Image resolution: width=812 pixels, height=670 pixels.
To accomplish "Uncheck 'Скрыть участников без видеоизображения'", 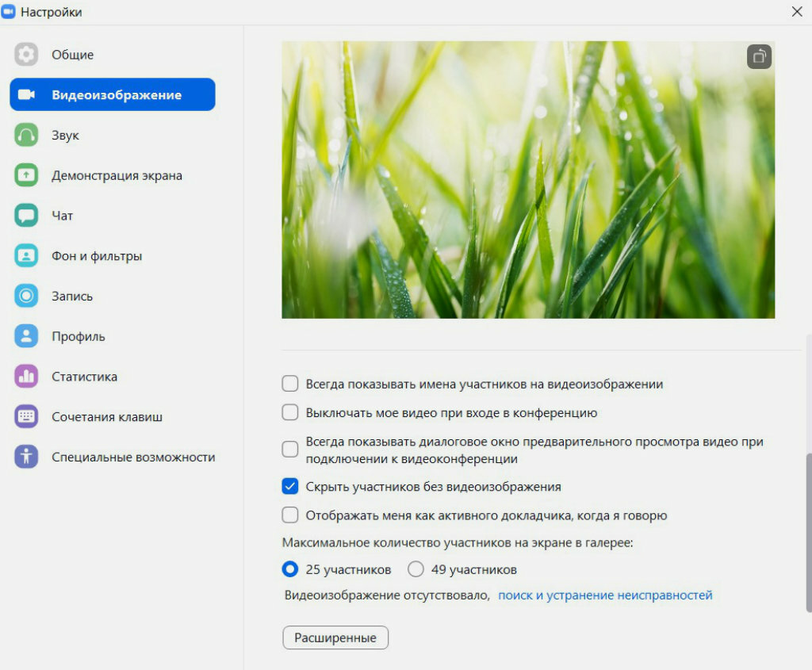I will click(290, 487).
